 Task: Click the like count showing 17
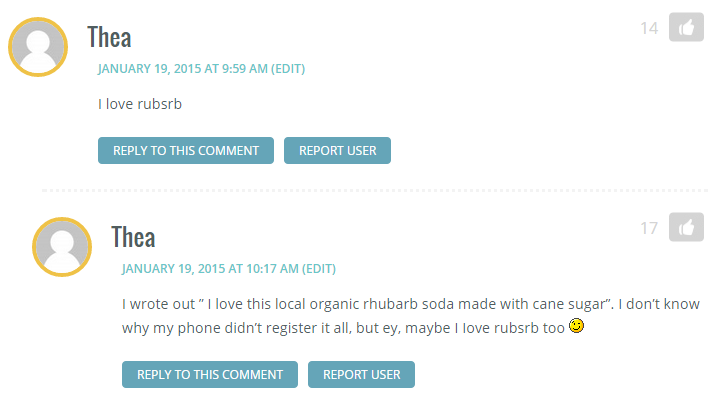click(x=649, y=228)
